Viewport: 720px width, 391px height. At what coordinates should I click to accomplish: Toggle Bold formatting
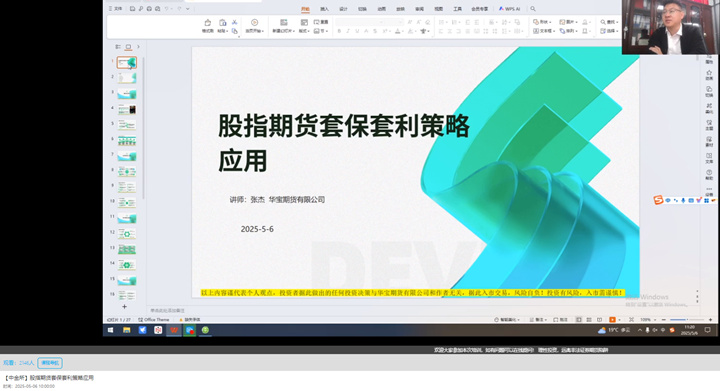[339, 31]
